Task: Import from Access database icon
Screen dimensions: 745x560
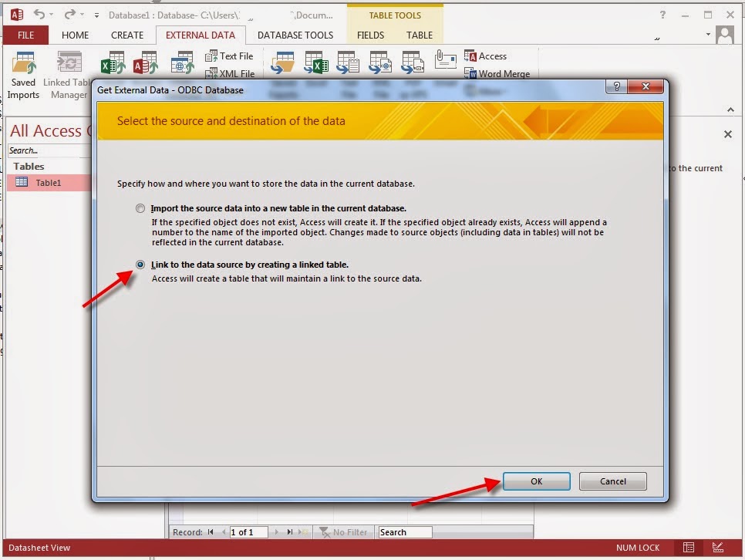Action: click(x=146, y=63)
